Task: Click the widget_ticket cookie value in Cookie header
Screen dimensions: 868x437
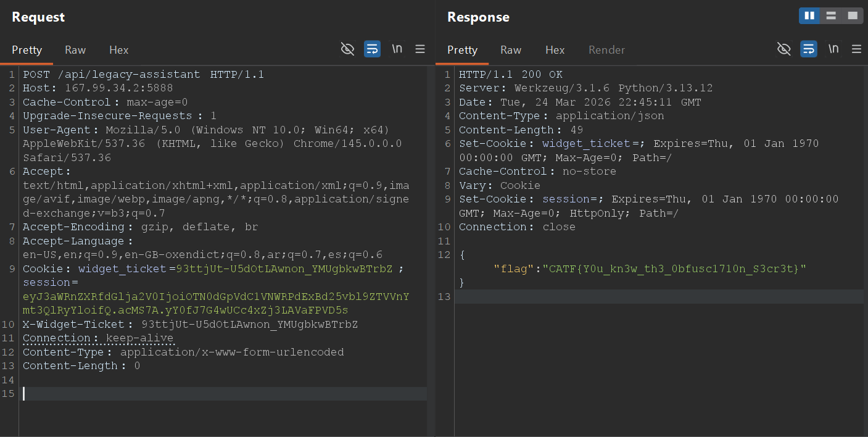Action: point(284,268)
